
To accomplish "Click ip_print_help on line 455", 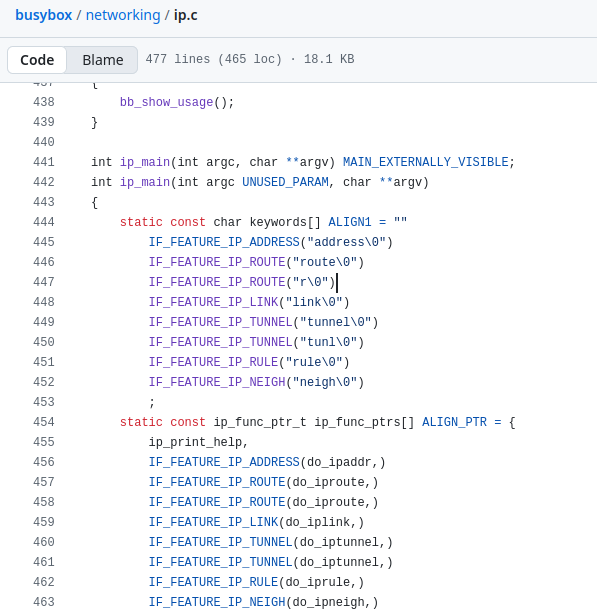I will point(195,442).
